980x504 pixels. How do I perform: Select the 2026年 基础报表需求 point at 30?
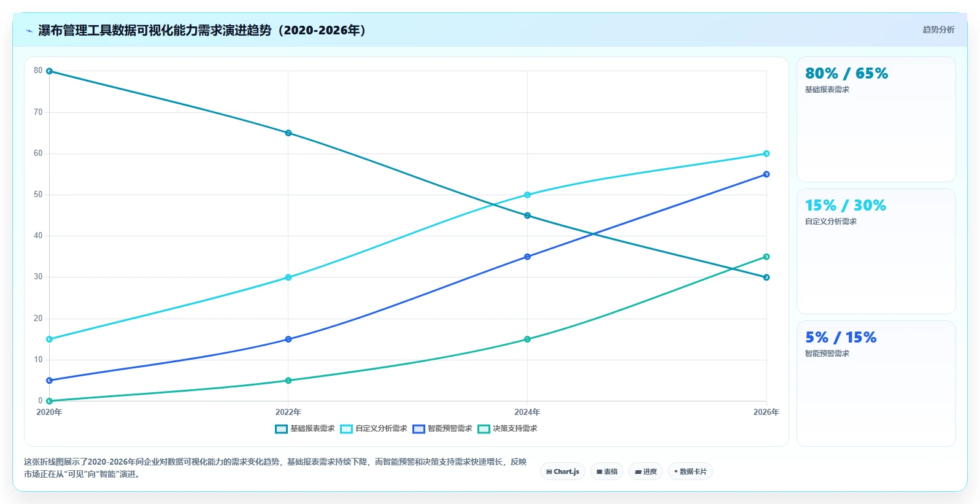(766, 277)
